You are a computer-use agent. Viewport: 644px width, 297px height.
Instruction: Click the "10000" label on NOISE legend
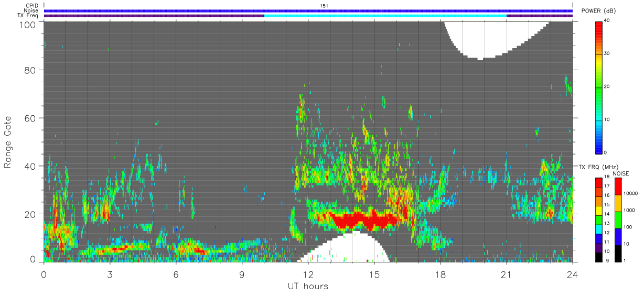[630, 193]
